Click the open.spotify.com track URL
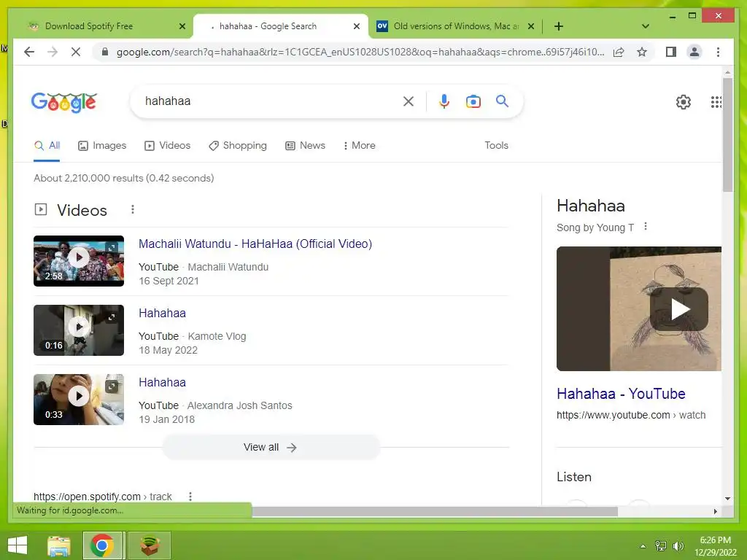Image resolution: width=747 pixels, height=560 pixels. point(102,497)
